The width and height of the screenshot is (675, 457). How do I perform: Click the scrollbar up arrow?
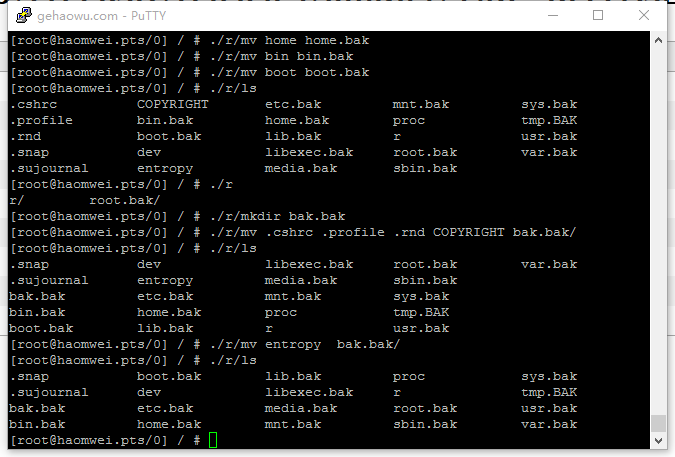[x=658, y=40]
